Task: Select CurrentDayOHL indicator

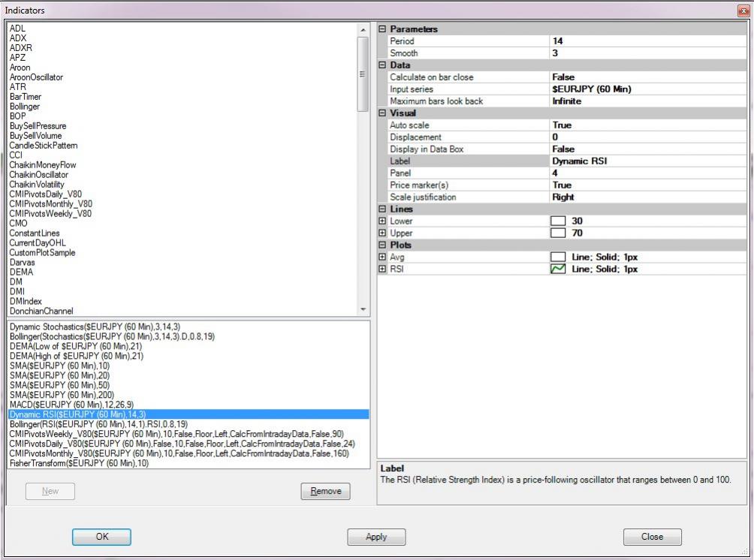Action: [x=38, y=242]
